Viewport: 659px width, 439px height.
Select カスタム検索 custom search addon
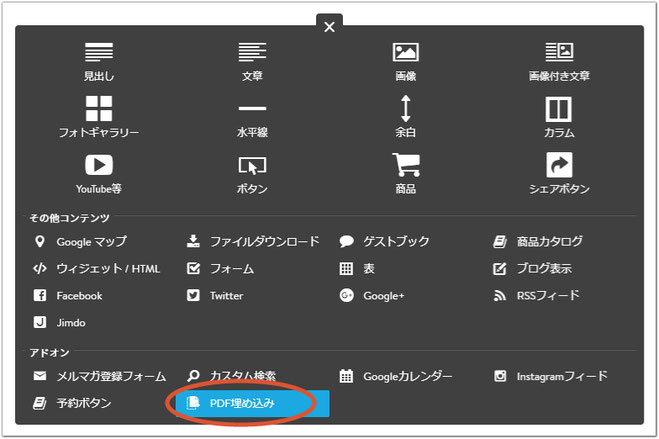click(x=231, y=375)
